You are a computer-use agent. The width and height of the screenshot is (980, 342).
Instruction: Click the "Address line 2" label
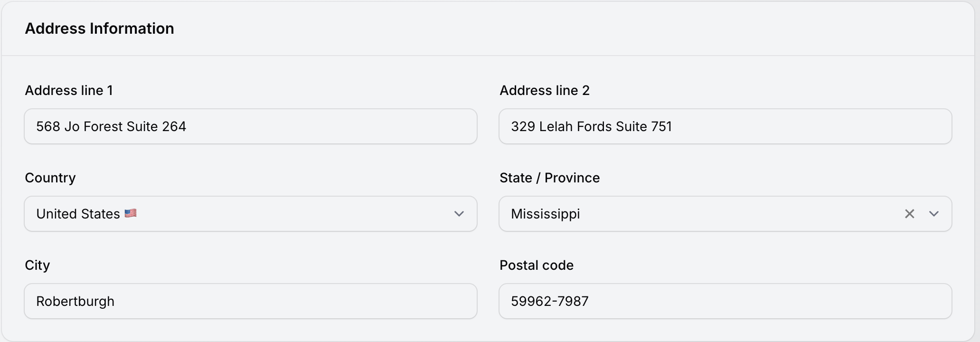[x=544, y=90]
